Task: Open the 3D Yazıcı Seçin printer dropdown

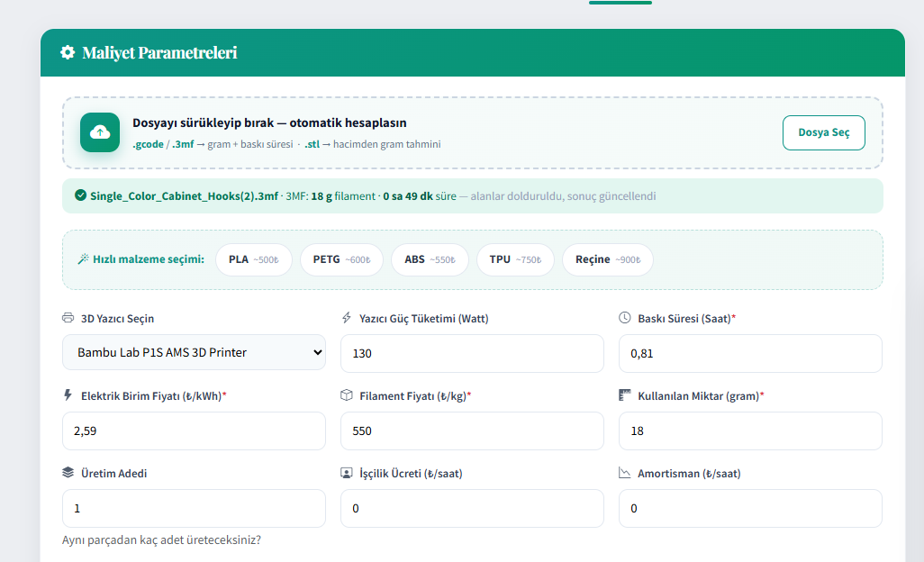Action: point(194,352)
